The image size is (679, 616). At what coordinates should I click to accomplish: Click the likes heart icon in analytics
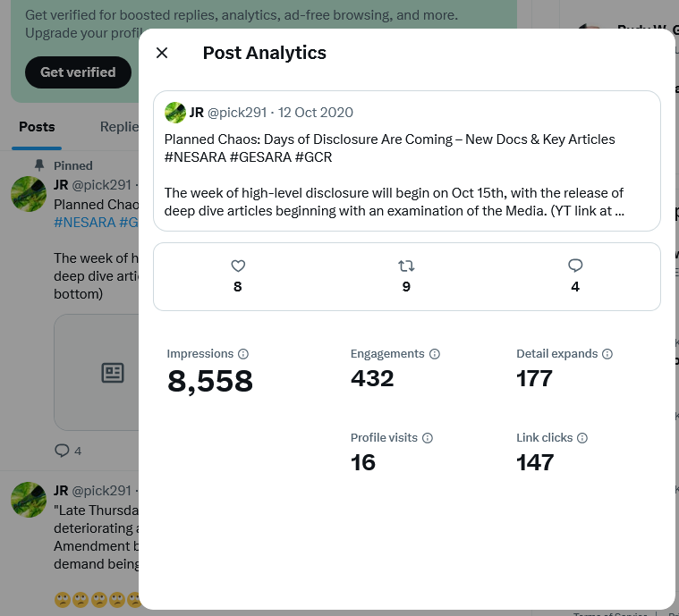[x=238, y=266]
